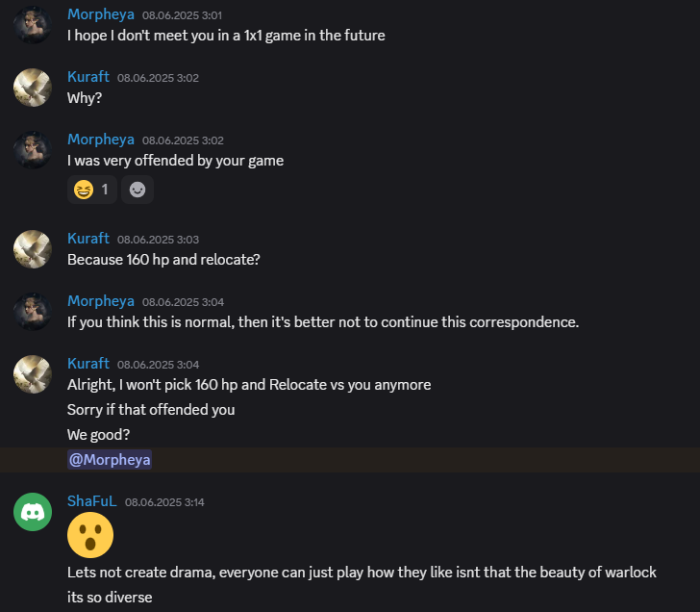The height and width of the screenshot is (612, 700).
Task: Click Morpheya's avatar by "If you think this is normal"
Action: point(33,311)
